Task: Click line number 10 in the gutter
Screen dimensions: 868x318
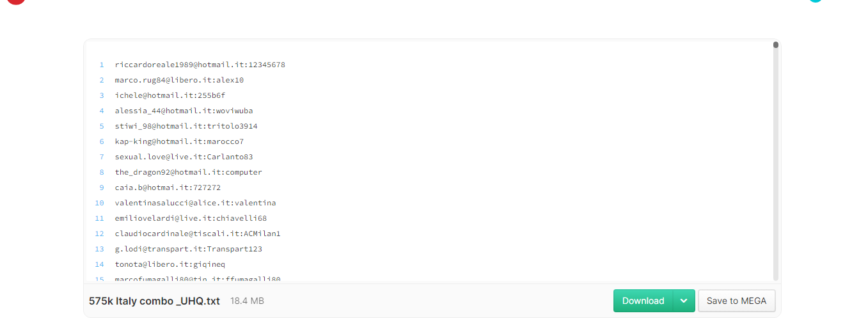Action: pos(99,203)
